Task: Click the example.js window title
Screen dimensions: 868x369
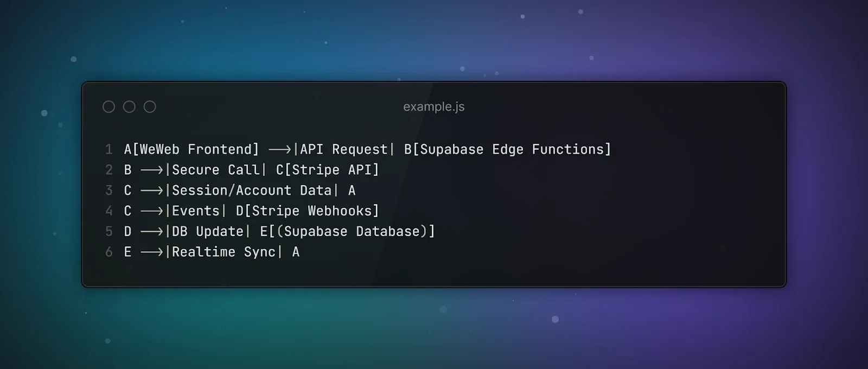Action: pos(433,107)
